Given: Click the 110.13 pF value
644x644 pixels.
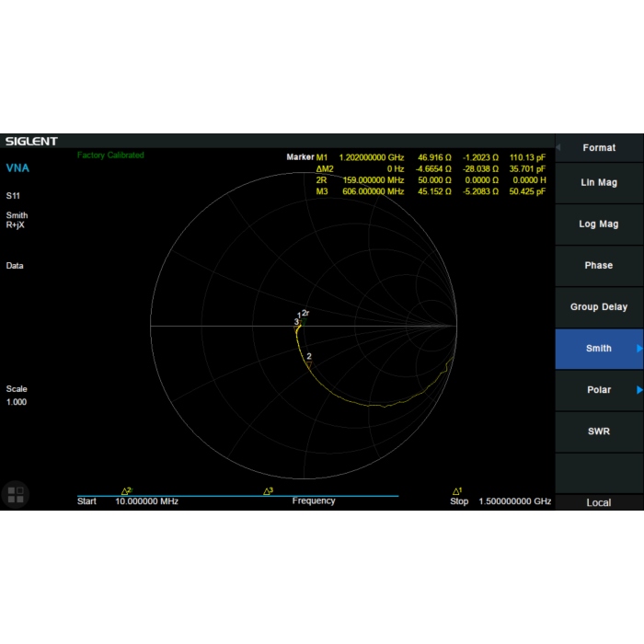Looking at the screenshot, I should 527,157.
